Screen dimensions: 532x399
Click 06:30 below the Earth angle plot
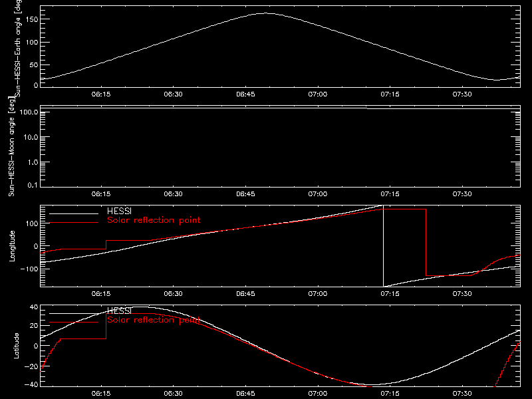point(173,94)
